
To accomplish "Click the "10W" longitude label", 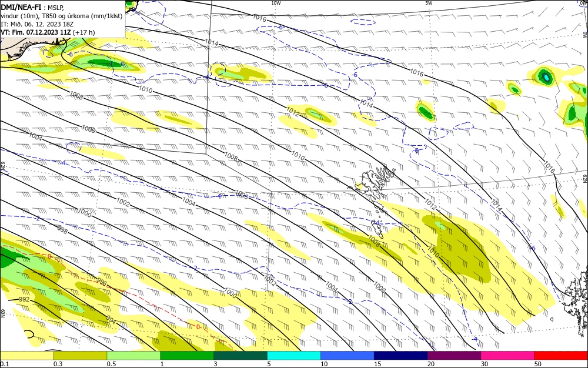I will [276, 3].
